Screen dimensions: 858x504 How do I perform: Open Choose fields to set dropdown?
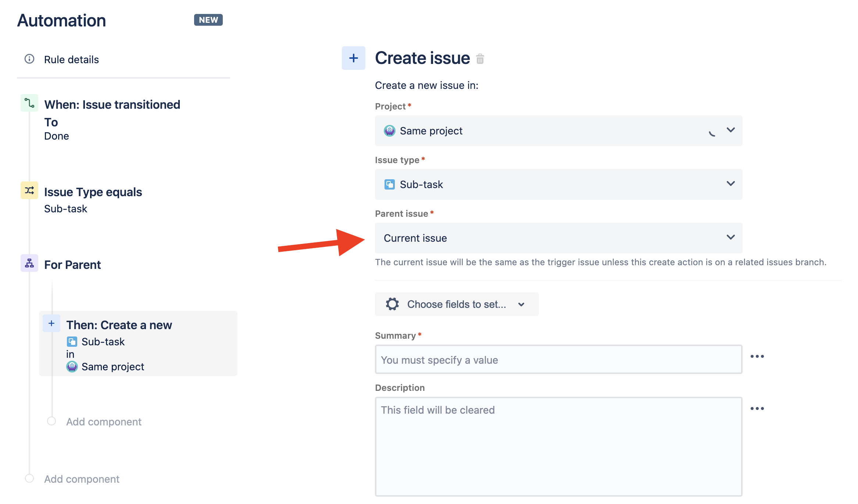457,304
